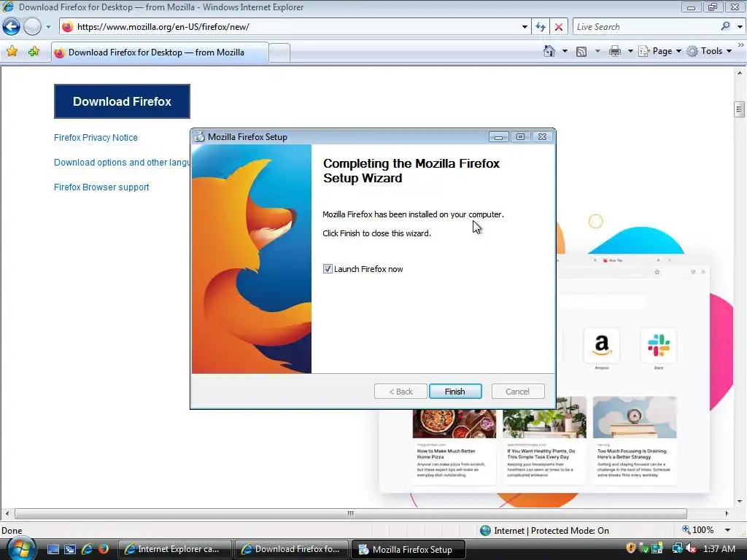Click the Home icon in command bar
Screen dimensions: 747x560
[549, 51]
